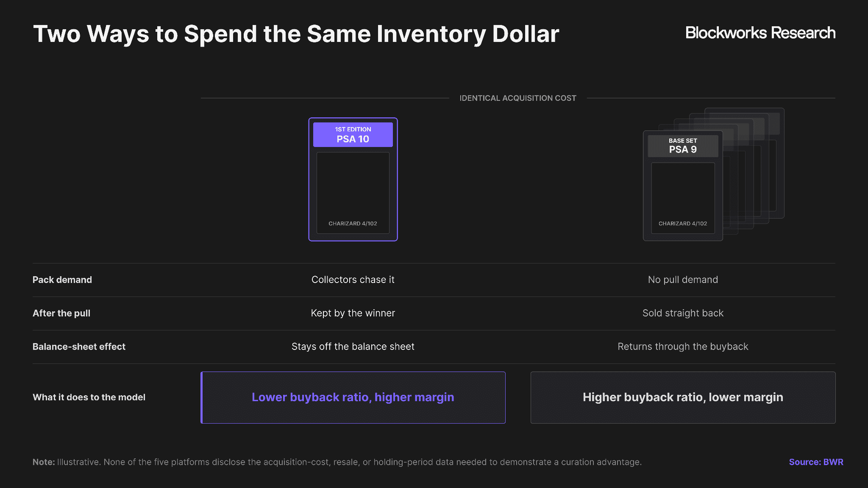868x488 pixels.
Task: Click the 'Kept by the winner' cell
Action: 353,313
